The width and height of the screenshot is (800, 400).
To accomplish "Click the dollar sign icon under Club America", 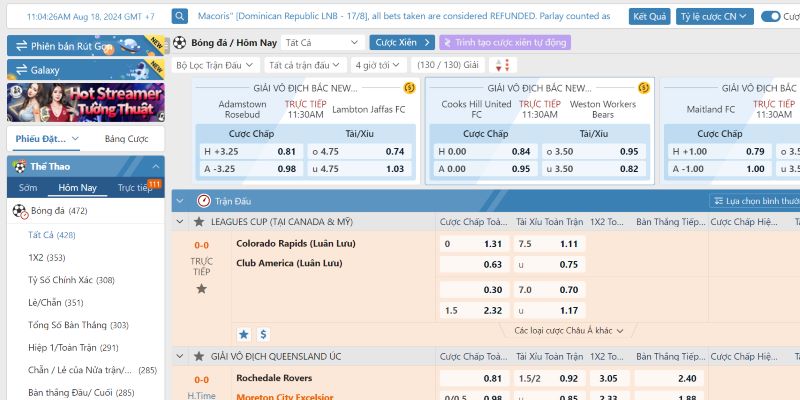I will coord(263,334).
